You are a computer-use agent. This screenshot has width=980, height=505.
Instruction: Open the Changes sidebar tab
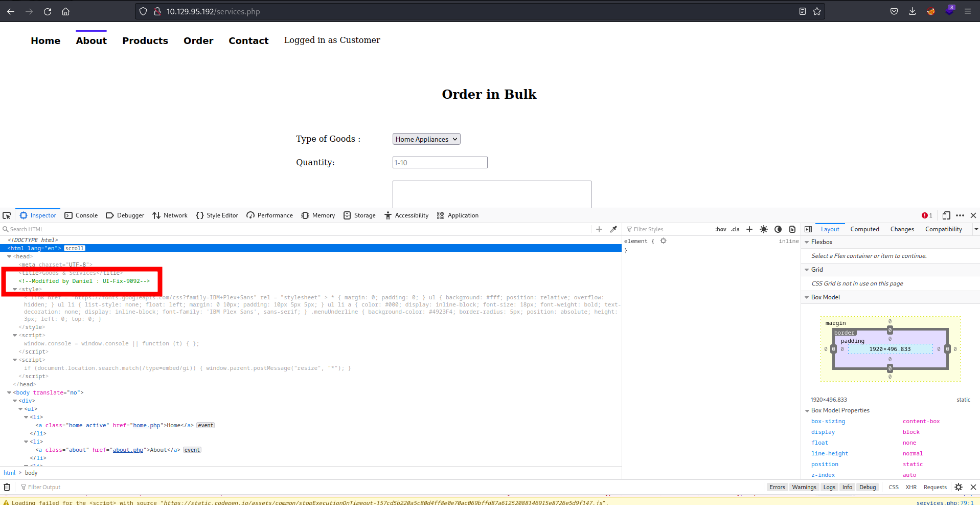(x=902, y=229)
